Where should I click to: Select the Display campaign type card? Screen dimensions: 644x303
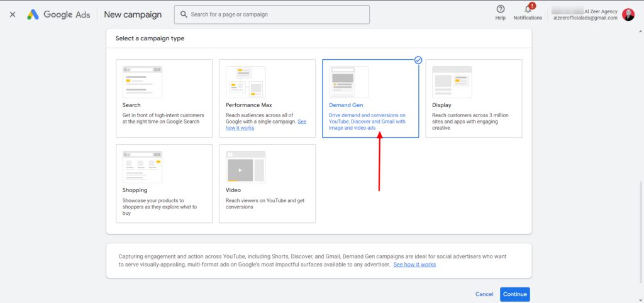[474, 99]
